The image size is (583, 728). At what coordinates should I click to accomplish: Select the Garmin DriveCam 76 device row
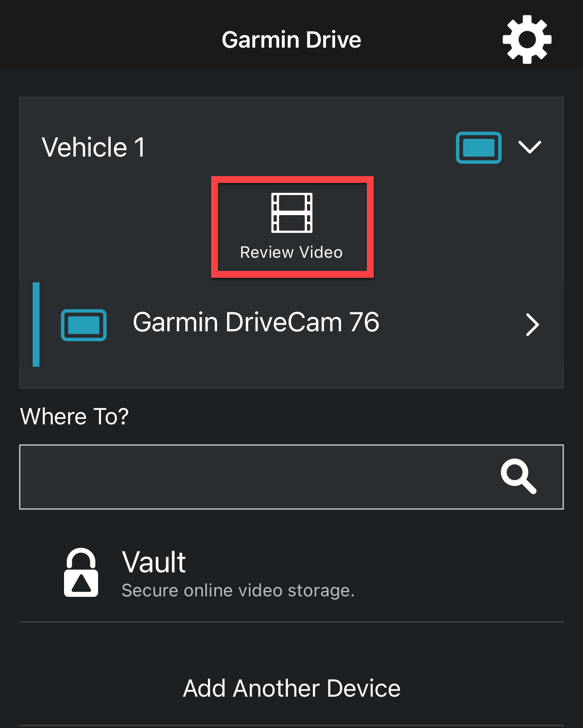coord(291,325)
